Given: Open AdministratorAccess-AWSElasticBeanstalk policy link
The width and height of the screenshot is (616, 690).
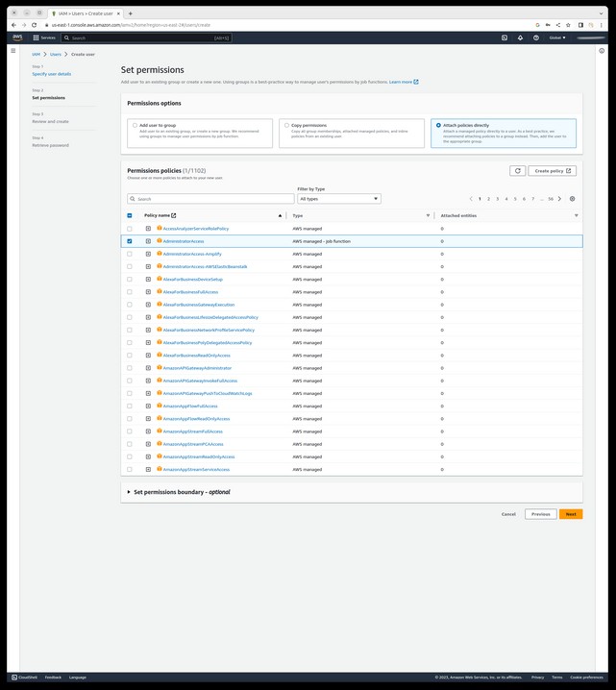Looking at the screenshot, I should pyautogui.click(x=205, y=266).
